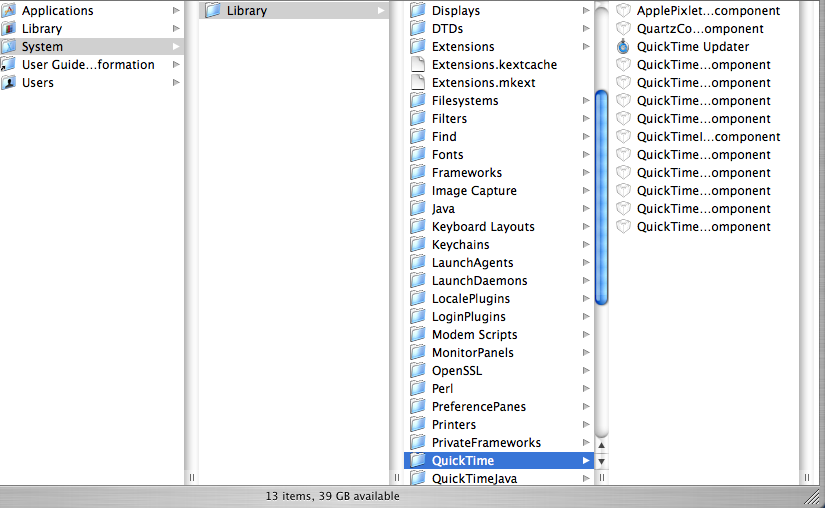Click the scroll up arrow button
Image resolution: width=825 pixels, height=508 pixels.
pyautogui.click(x=601, y=445)
